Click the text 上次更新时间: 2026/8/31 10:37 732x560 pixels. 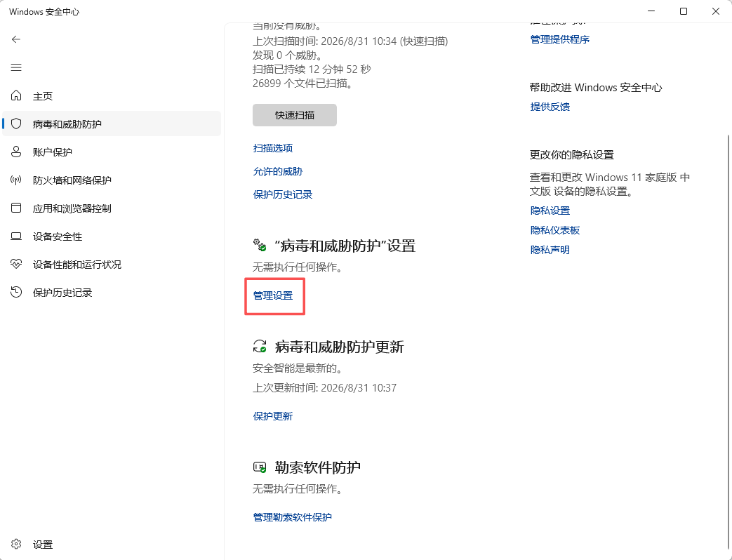[x=324, y=388]
